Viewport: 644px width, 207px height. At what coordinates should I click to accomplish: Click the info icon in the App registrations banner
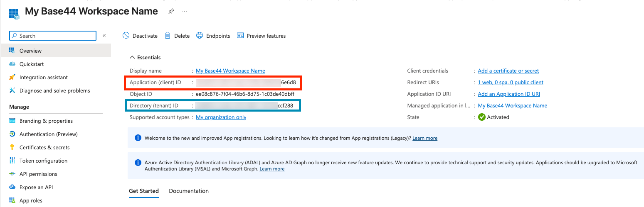pyautogui.click(x=138, y=138)
